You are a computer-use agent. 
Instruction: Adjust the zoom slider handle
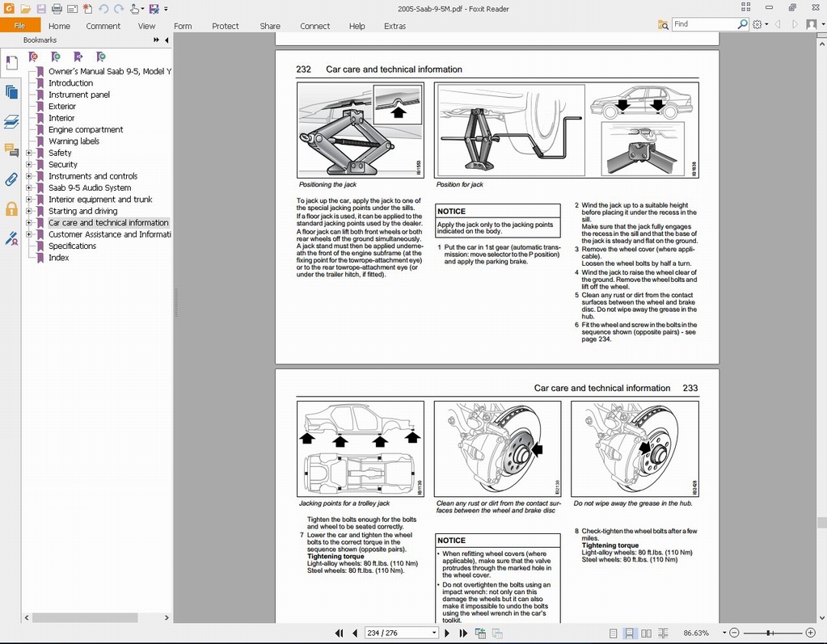coord(769,633)
